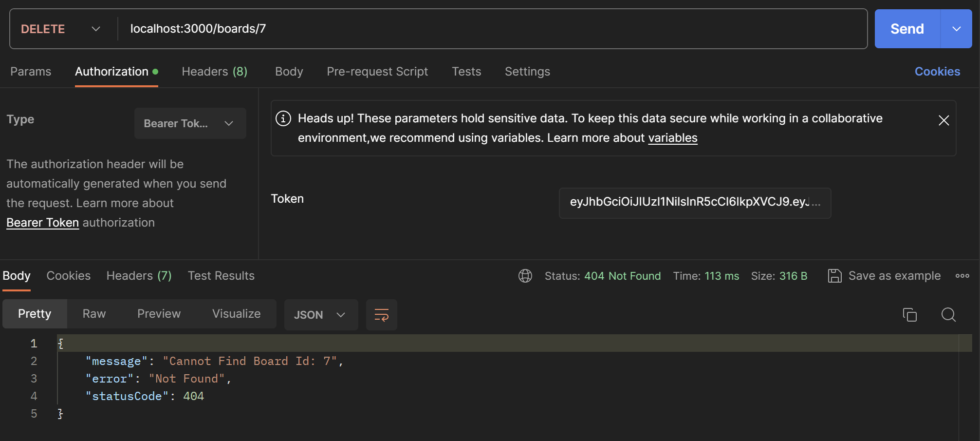This screenshot has height=441, width=980.
Task: Switch to the request Headers (8) tab
Action: (214, 72)
